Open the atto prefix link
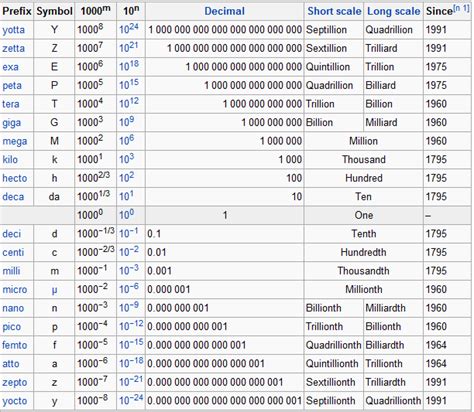 coord(11,364)
